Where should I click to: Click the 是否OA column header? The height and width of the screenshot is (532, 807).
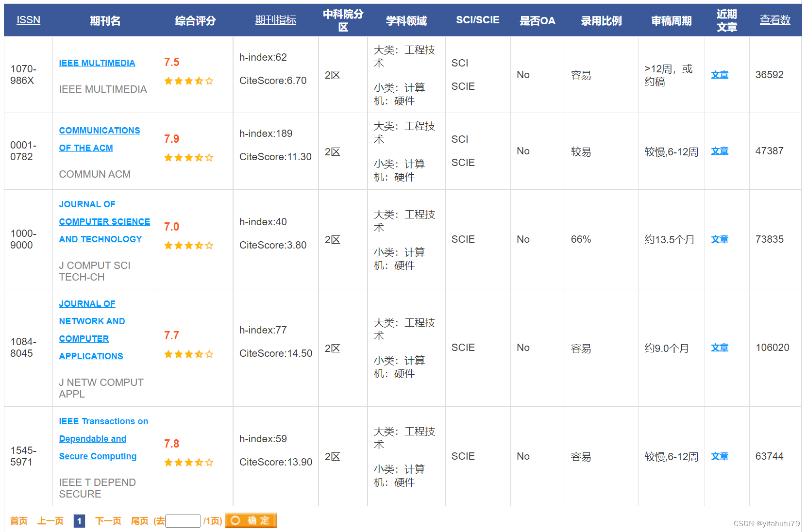pos(538,20)
